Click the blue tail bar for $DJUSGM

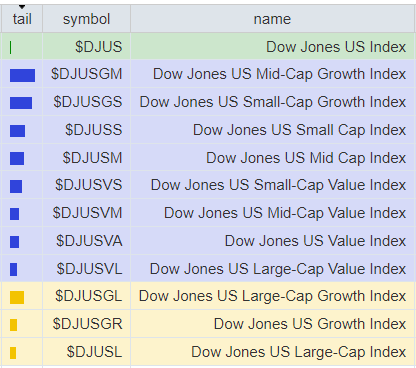click(x=22, y=75)
